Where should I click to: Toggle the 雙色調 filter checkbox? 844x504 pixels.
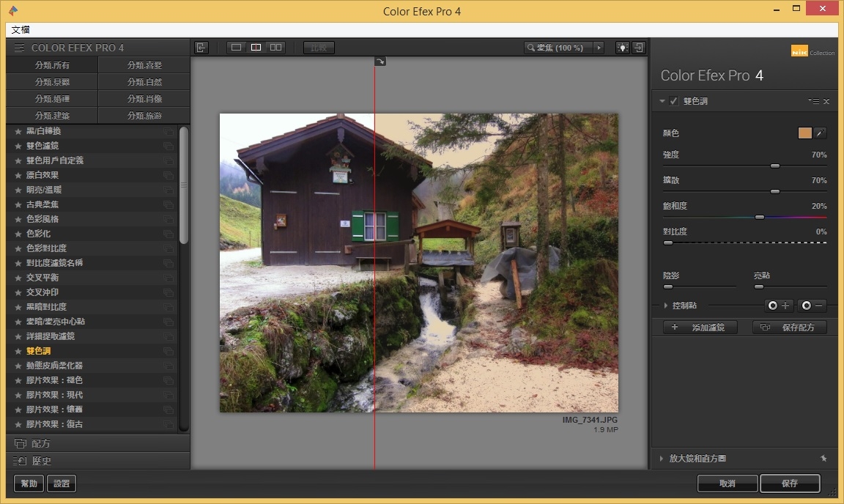tap(673, 100)
